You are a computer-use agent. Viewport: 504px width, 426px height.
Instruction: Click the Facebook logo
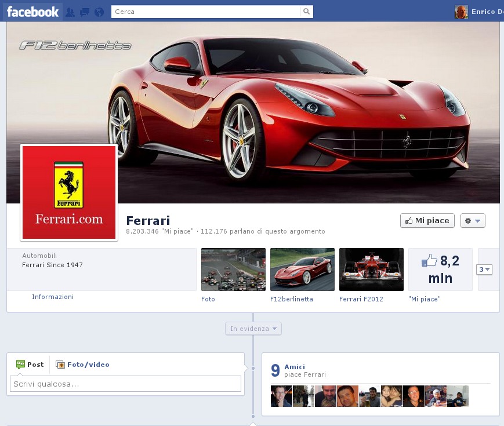click(x=33, y=12)
